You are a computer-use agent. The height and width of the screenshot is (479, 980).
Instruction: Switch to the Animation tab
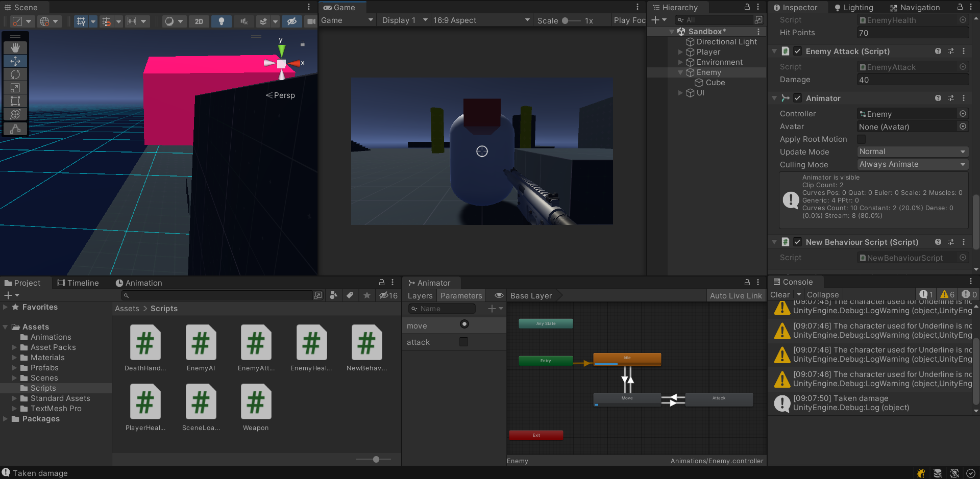pyautogui.click(x=139, y=283)
